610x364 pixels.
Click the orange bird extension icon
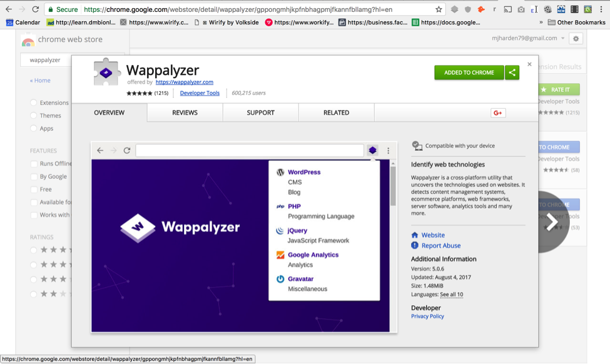point(481,9)
